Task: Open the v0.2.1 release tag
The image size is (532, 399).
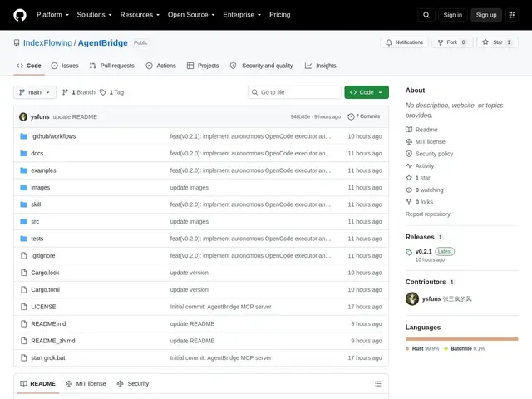Action: [x=423, y=251]
